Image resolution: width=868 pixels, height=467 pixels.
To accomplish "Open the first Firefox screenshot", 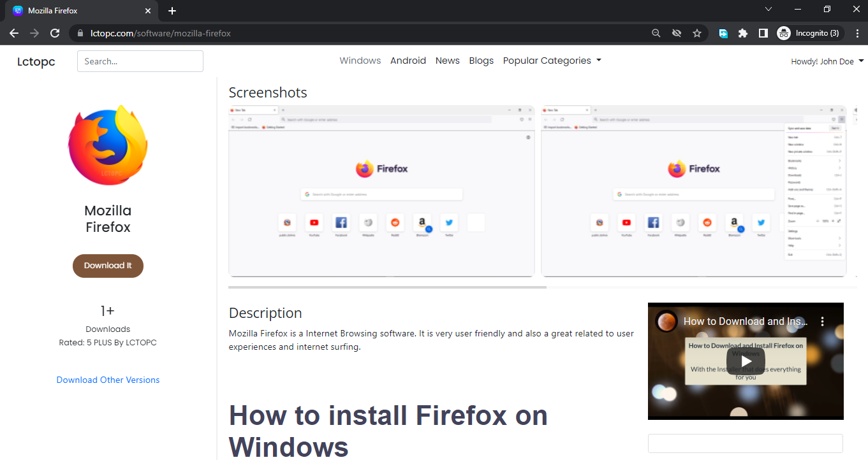I will point(381,191).
